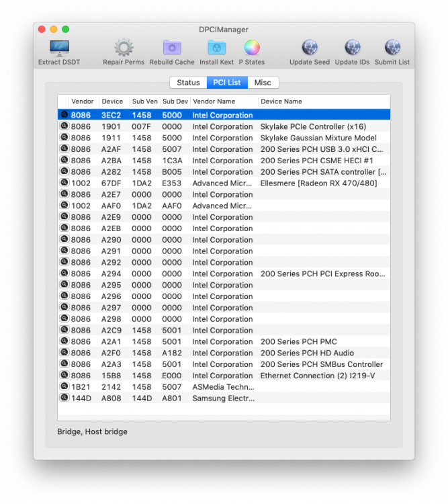This screenshot has height=504, width=448.
Task: Click Submit List globe icon
Action: (392, 48)
